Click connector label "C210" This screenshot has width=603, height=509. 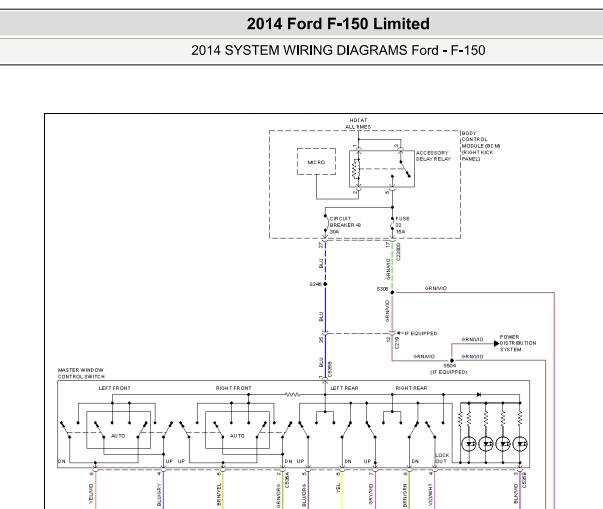pyautogui.click(x=397, y=343)
